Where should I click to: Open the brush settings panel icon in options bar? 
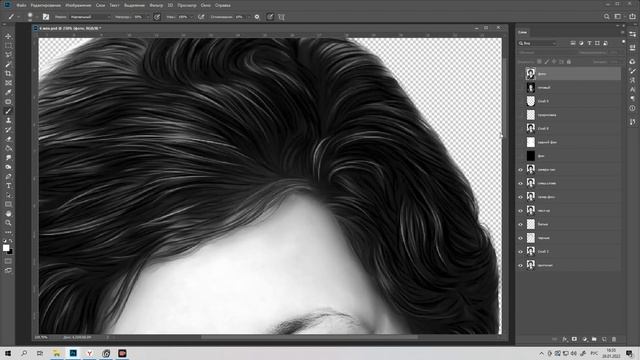click(46, 17)
